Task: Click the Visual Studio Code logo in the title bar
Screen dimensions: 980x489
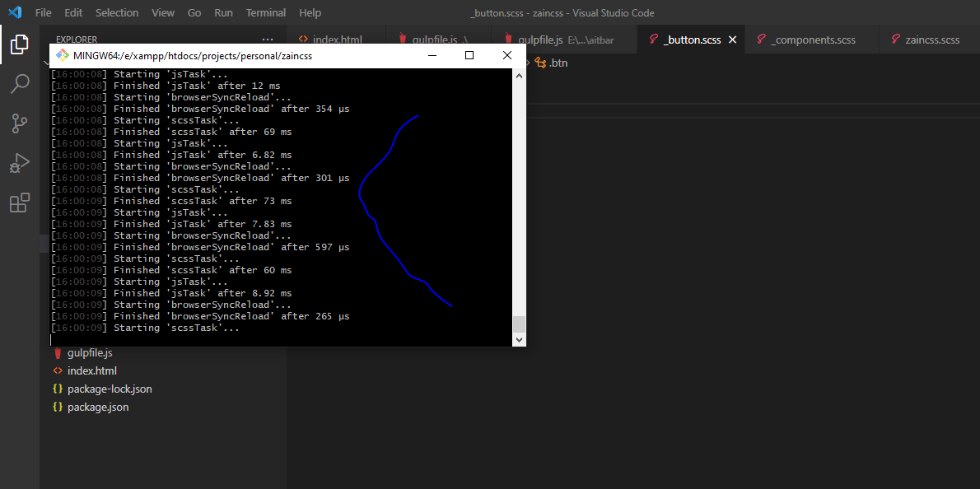Action: (x=15, y=12)
